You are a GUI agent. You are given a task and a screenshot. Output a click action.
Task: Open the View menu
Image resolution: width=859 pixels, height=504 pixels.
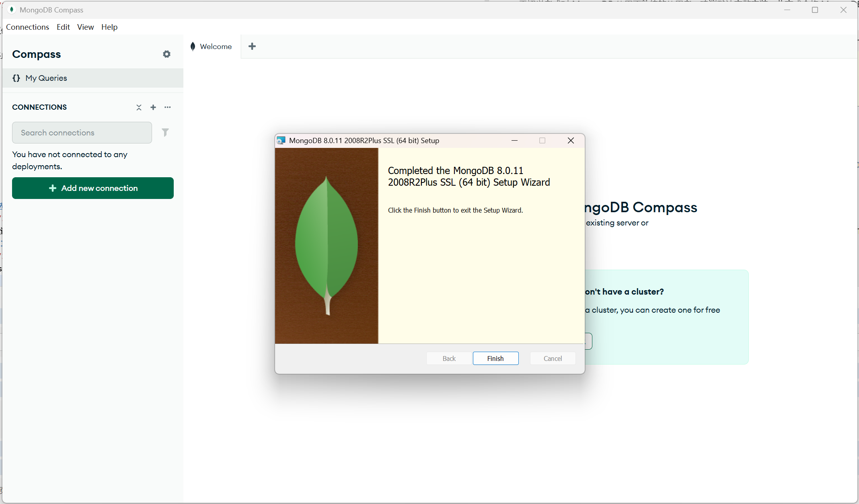85,27
